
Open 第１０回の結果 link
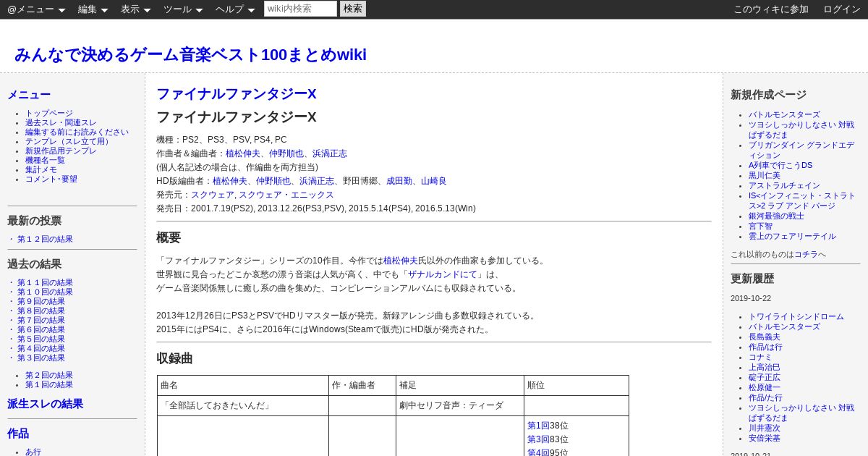coord(45,292)
